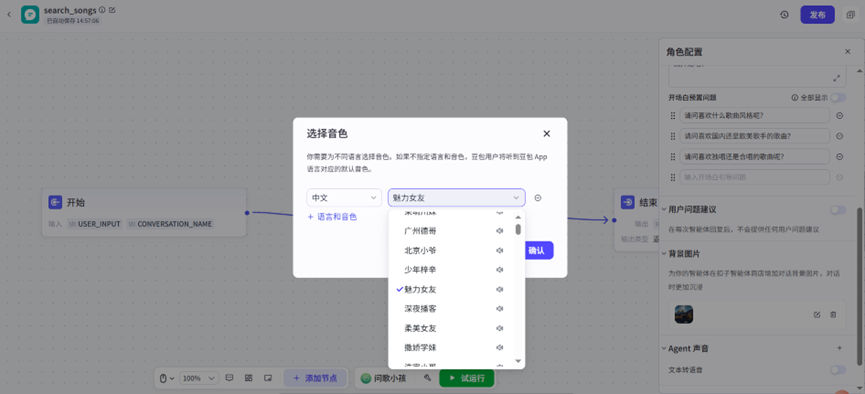Preview the 北京小爷 voice speaker icon
This screenshot has width=865, height=394.
click(x=500, y=251)
